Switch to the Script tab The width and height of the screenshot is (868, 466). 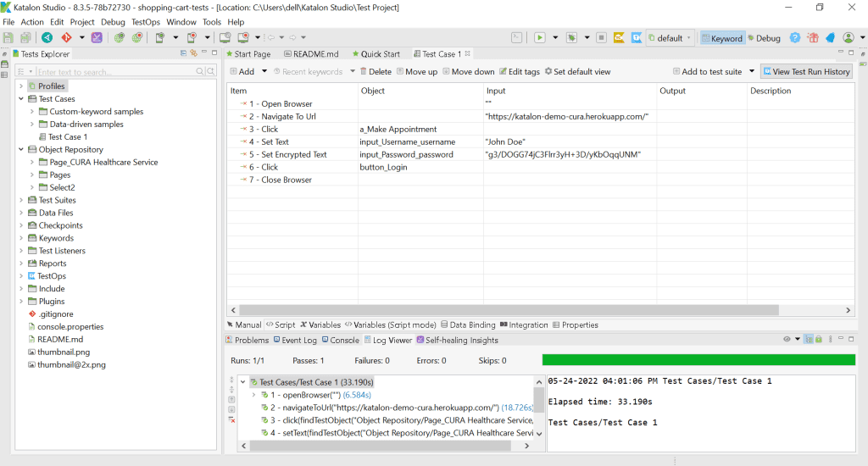click(281, 325)
